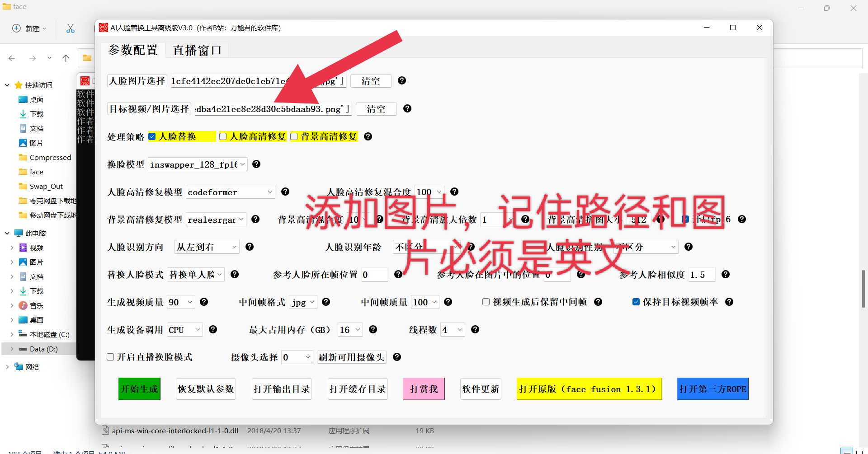Click help icon beside 刷新可用摄像头 button
This screenshot has width=868, height=454.
(397, 357)
